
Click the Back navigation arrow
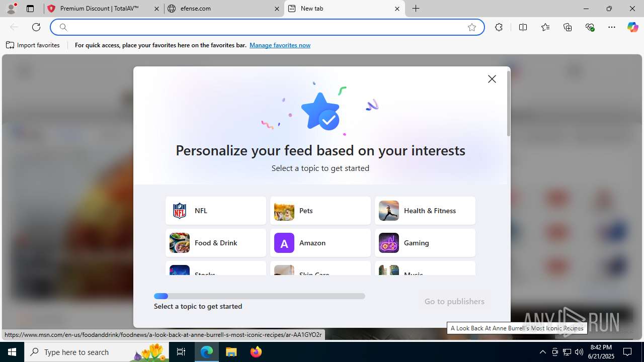pos(14,27)
